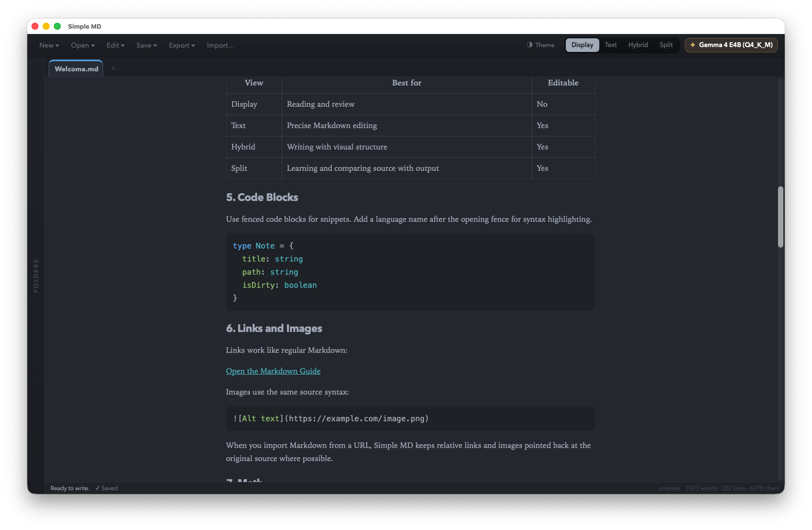Click the 'preview' status label

[669, 488]
